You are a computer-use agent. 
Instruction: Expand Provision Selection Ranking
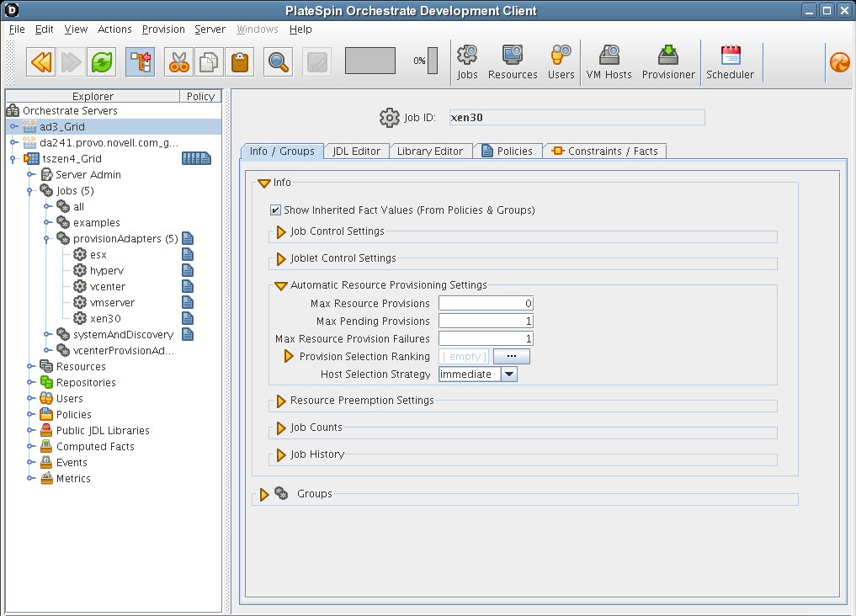pyautogui.click(x=289, y=356)
